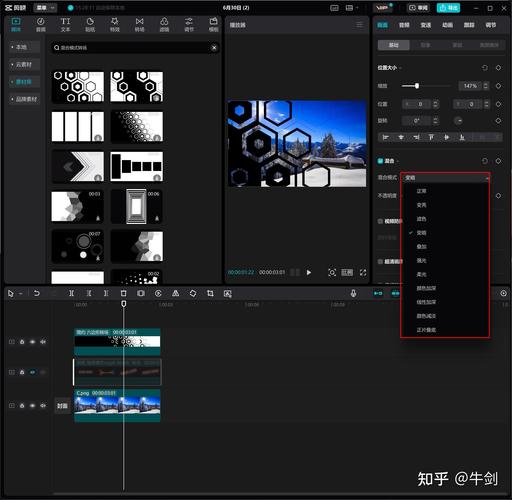The height and width of the screenshot is (500, 512).
Task: Click the delete trash icon in timeline toolbar
Action: pyautogui.click(x=123, y=293)
